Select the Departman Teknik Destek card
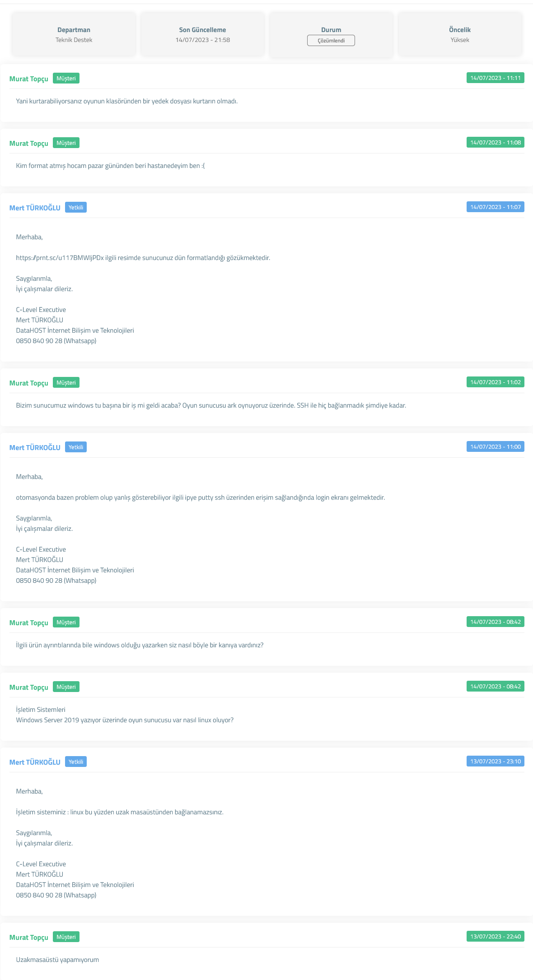Viewport: 533px width, 980px height. tap(74, 35)
